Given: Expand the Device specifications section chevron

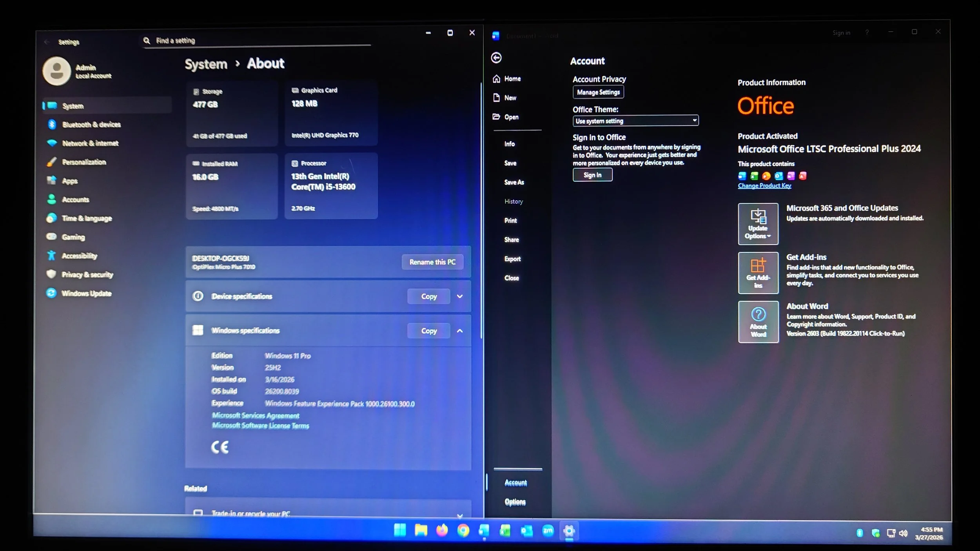Looking at the screenshot, I should coord(460,296).
